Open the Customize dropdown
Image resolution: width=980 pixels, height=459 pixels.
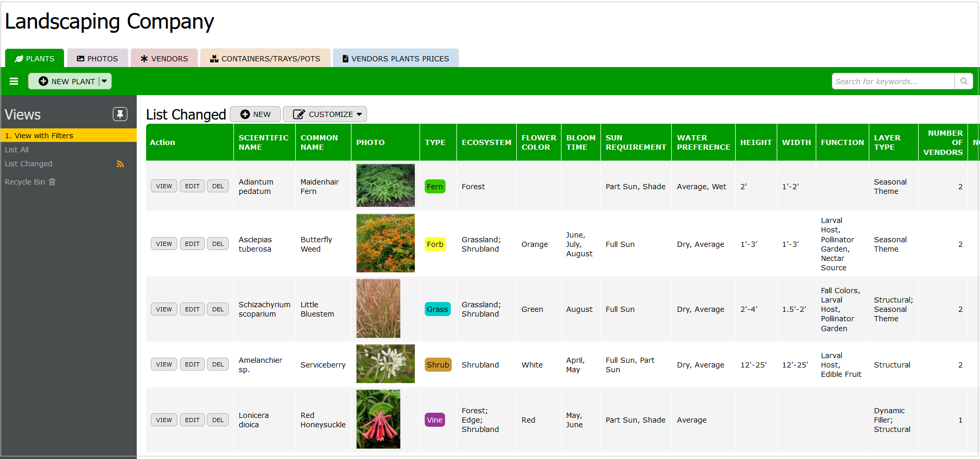[x=325, y=114]
